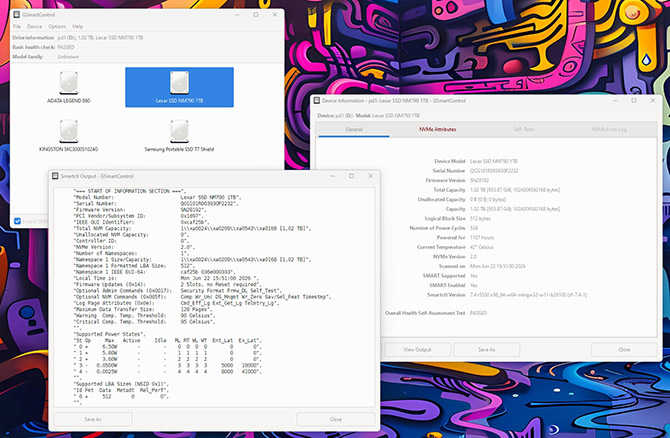Screen dimensions: 670x438
Task: Minimize the Smartctl Output window
Action: [332, 176]
